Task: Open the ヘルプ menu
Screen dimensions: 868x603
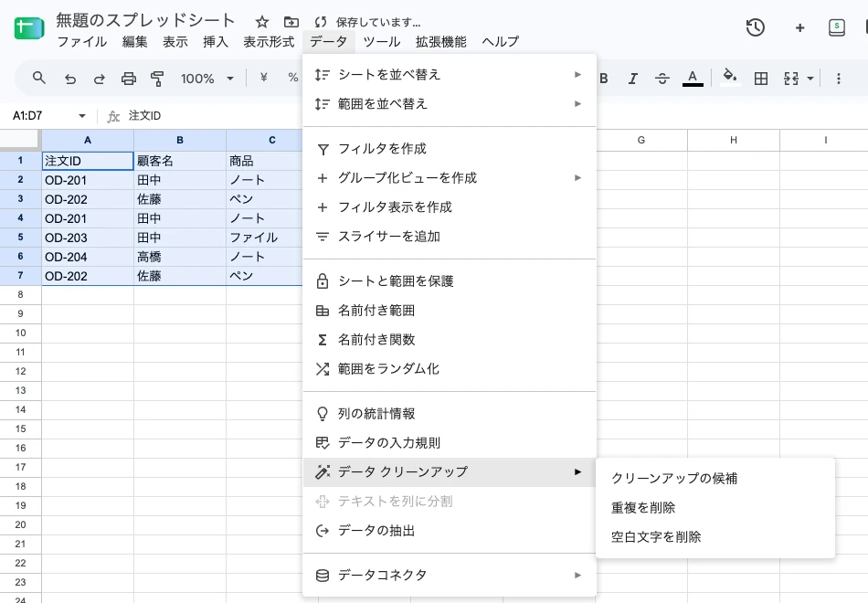Action: (500, 41)
